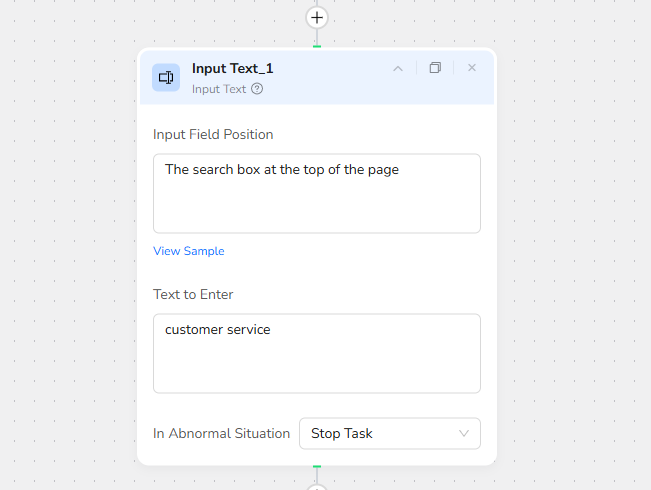Viewport: 651px width, 490px height.
Task: Open the View Sample link
Action: tap(189, 251)
